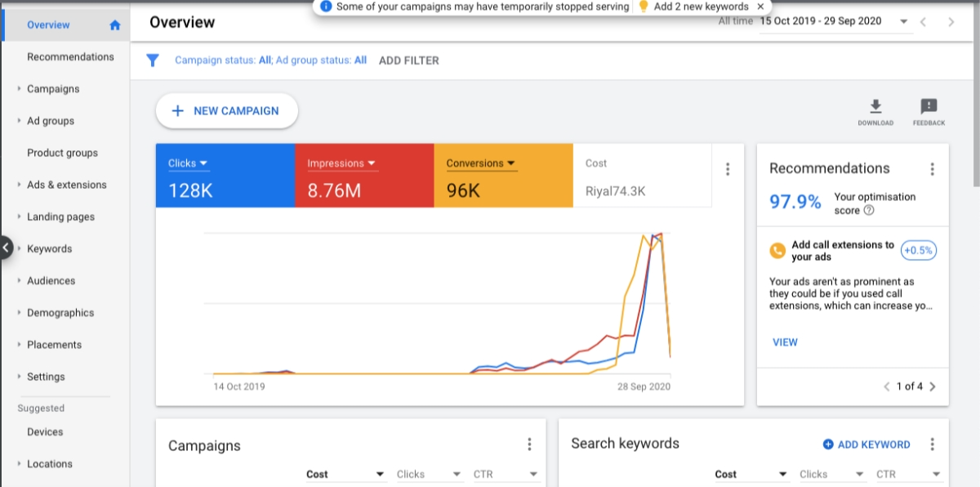Image resolution: width=980 pixels, height=487 pixels.
Task: Click VIEW on call extensions recommendation
Action: pyautogui.click(x=785, y=342)
